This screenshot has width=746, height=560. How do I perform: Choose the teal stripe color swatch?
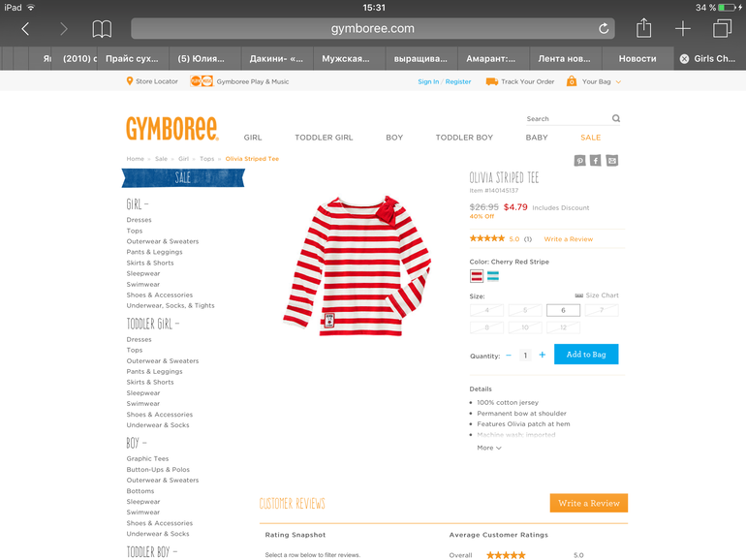point(493,276)
